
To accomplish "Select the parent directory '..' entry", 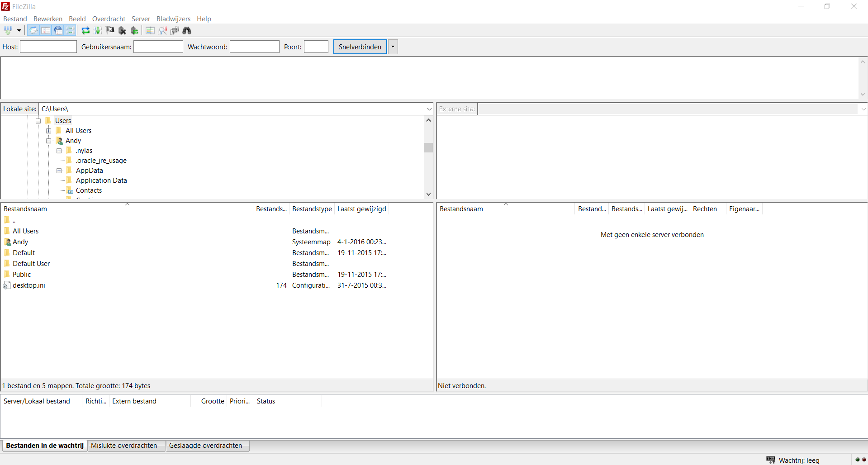I will click(14, 220).
